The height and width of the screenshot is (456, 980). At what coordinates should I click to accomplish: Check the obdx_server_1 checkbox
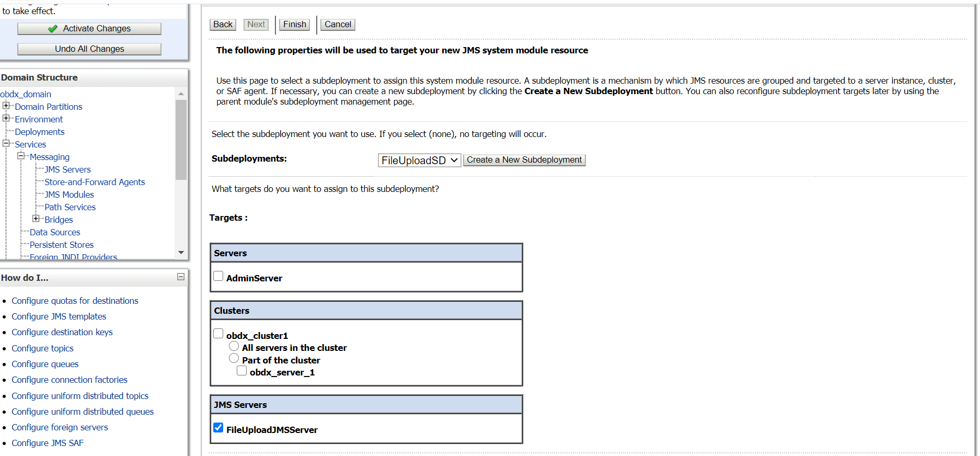(242, 371)
